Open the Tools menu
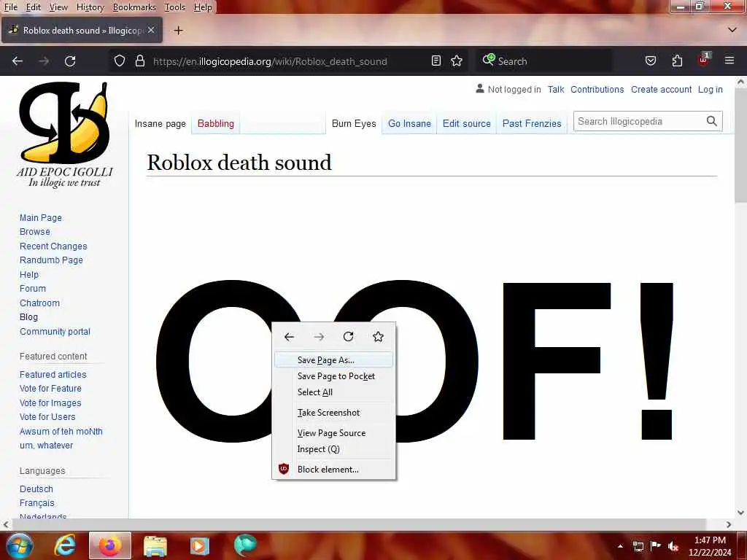This screenshot has width=747, height=560. (x=175, y=7)
